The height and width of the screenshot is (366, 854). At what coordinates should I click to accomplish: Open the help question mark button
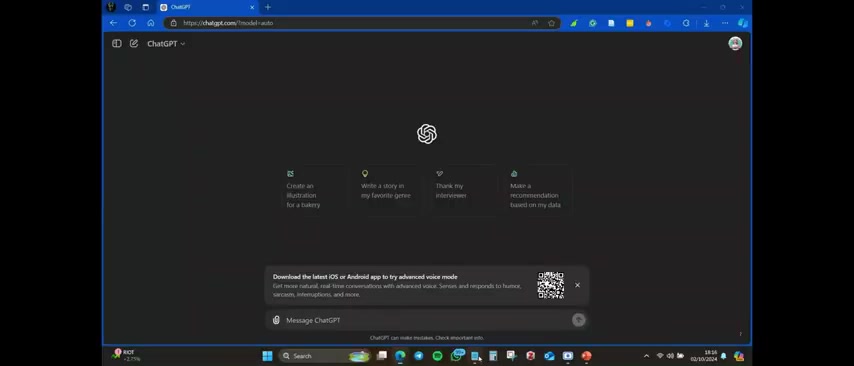pyautogui.click(x=740, y=334)
